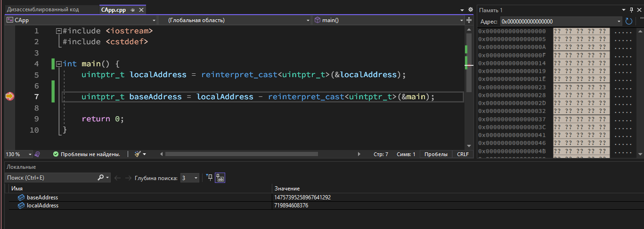Click the Поиск (Ctrl+E) search field
644x229 pixels.
(x=51, y=178)
